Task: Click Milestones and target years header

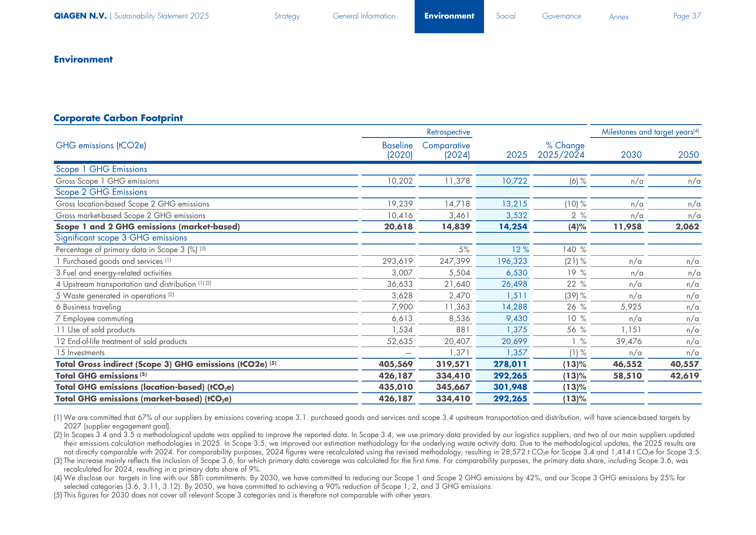Action: coord(650,132)
